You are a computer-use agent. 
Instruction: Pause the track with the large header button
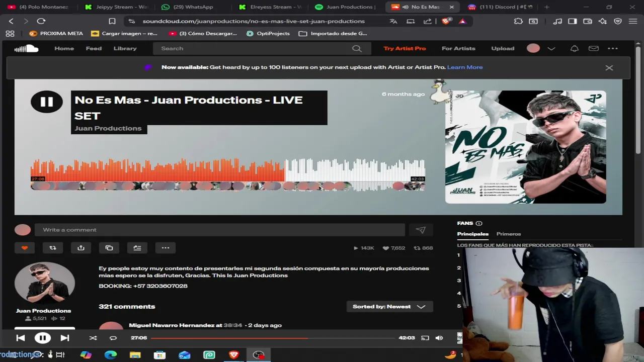[x=46, y=102]
